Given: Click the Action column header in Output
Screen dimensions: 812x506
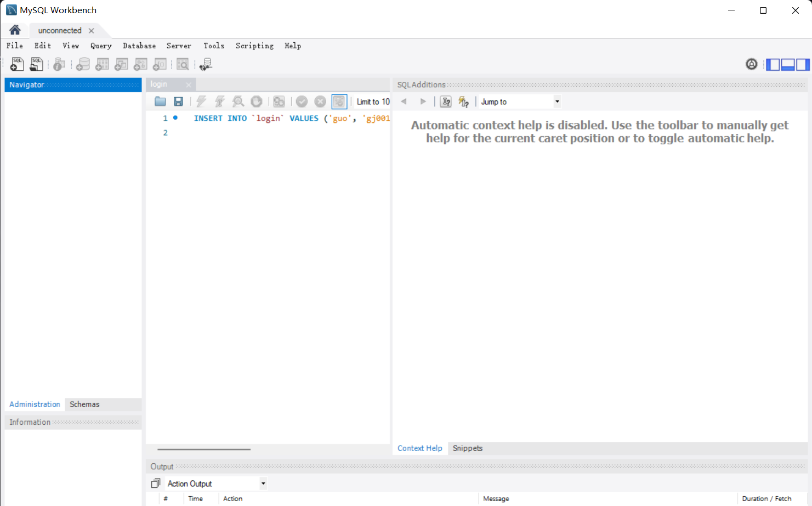Looking at the screenshot, I should [x=232, y=498].
